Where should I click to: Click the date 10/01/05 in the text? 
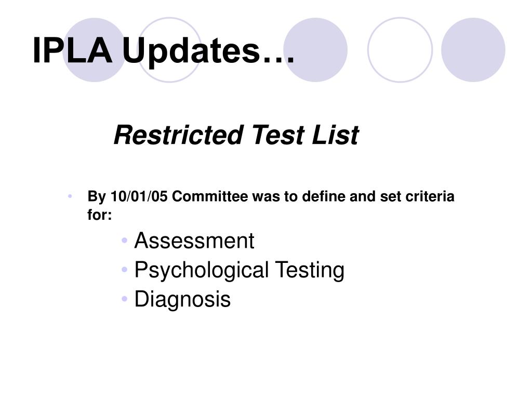(x=139, y=196)
